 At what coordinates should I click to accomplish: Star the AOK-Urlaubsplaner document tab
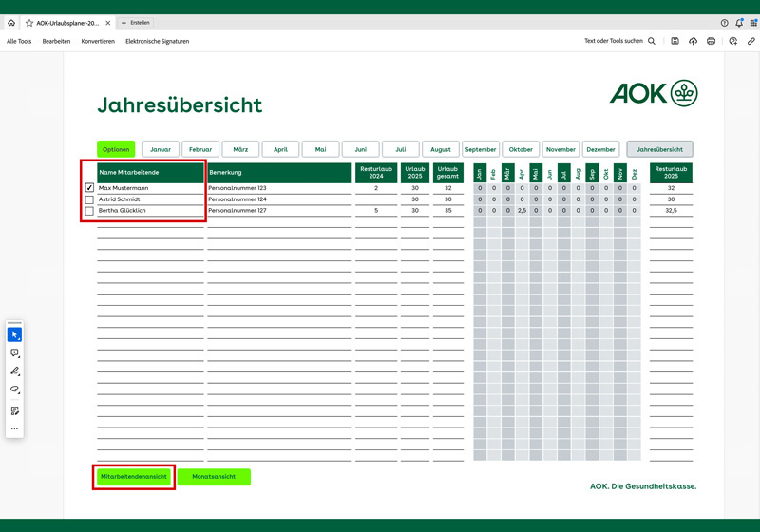(x=29, y=23)
